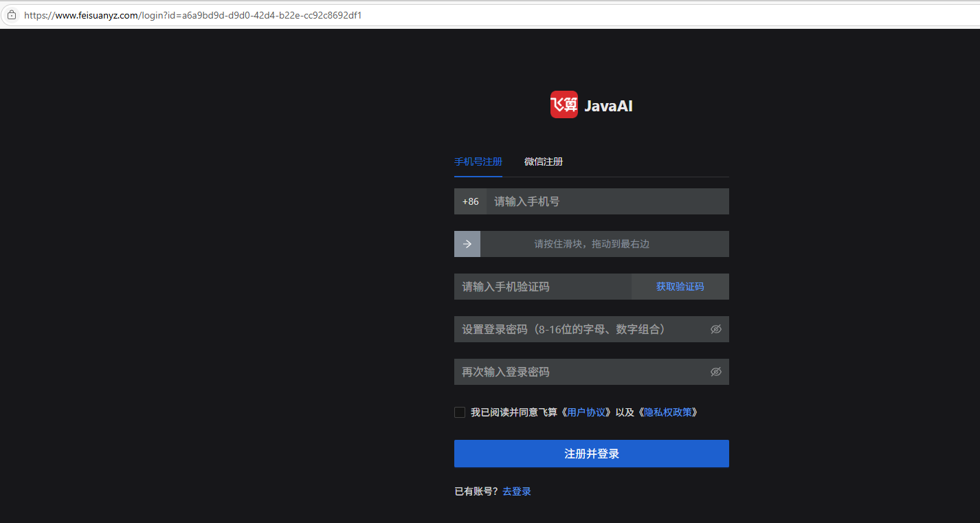Click the arrow icon on the slider handle
This screenshot has height=523, width=980.
[467, 244]
